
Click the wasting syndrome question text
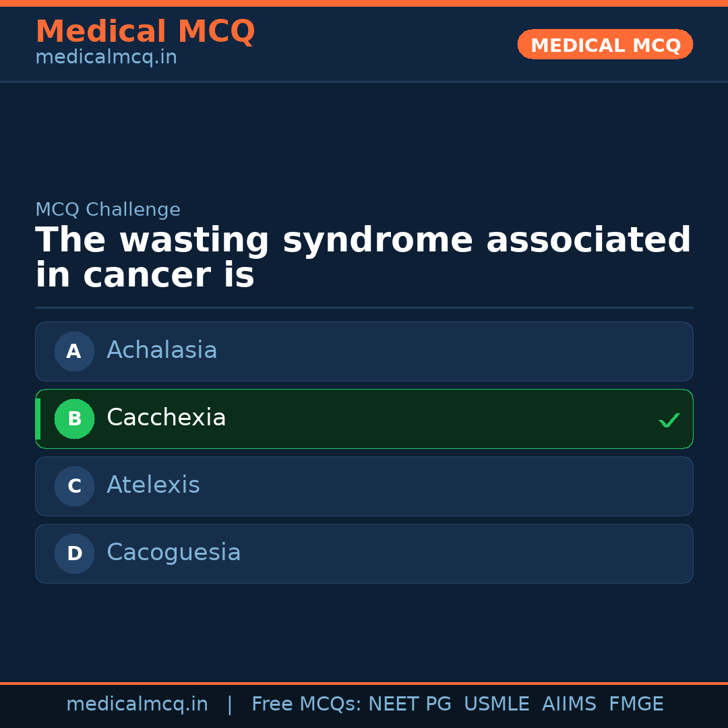coord(363,258)
